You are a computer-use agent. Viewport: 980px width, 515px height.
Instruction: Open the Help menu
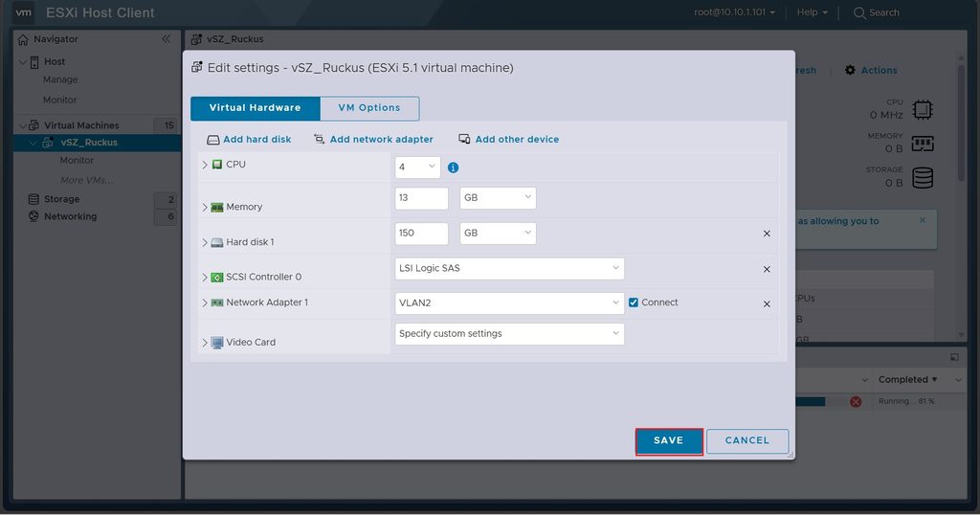pyautogui.click(x=812, y=12)
